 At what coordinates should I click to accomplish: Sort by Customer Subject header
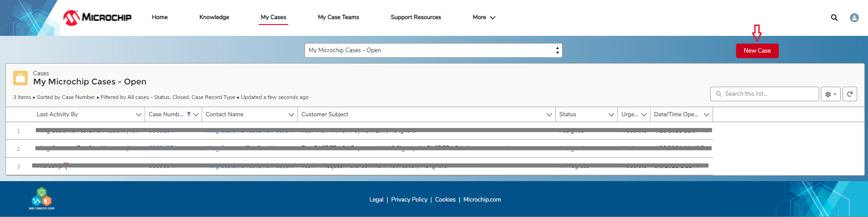coord(325,114)
